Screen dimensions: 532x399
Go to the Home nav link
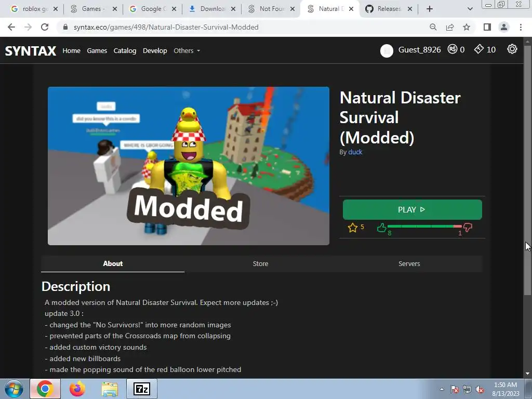tap(71, 50)
